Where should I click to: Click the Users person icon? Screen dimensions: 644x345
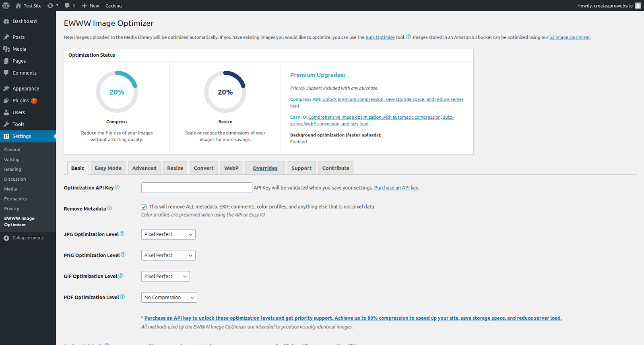click(6, 112)
